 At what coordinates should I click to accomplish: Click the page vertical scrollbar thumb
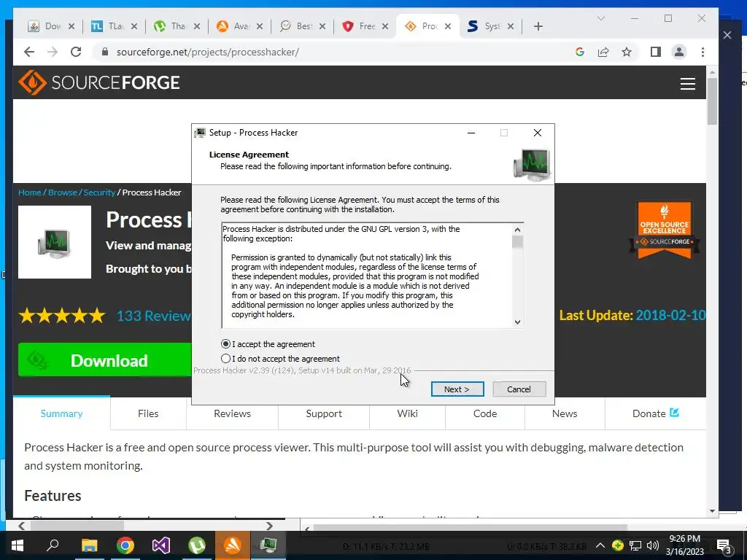(x=712, y=101)
